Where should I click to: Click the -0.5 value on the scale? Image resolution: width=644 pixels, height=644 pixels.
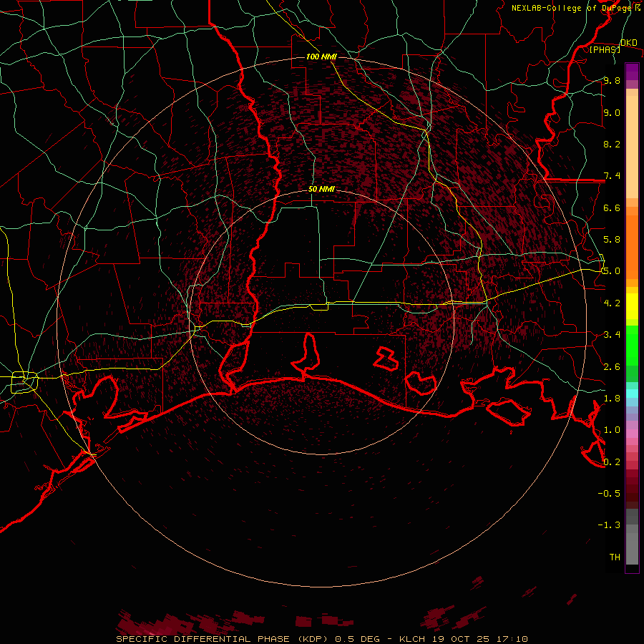pos(609,494)
